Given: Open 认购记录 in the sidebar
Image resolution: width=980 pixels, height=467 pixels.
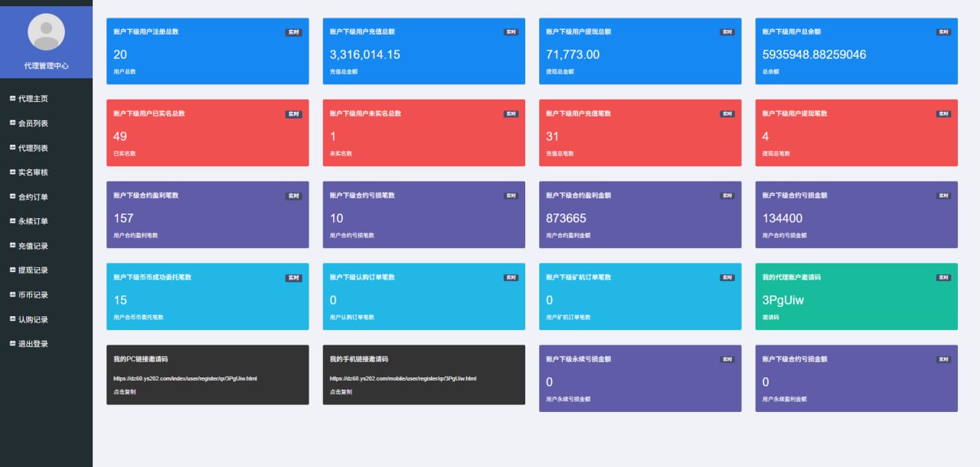Looking at the screenshot, I should (x=33, y=319).
